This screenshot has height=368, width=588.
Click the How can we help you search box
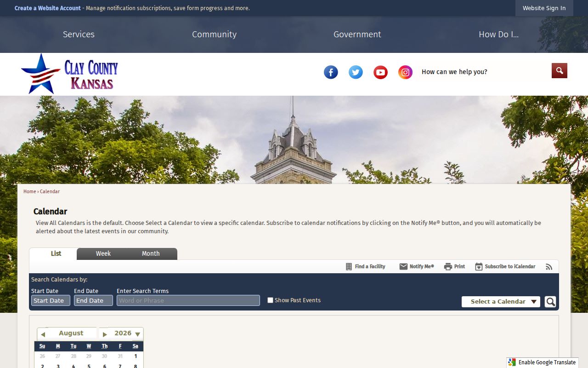click(x=485, y=72)
